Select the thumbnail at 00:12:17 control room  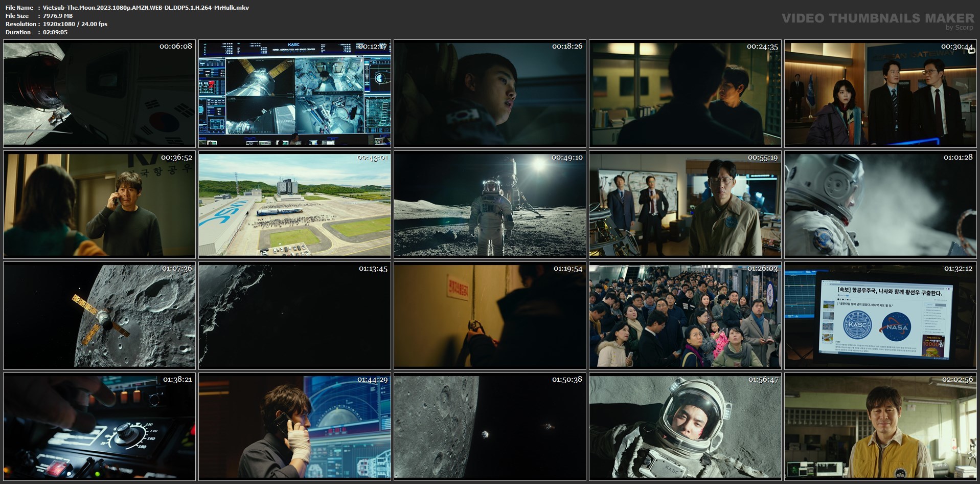pos(294,93)
